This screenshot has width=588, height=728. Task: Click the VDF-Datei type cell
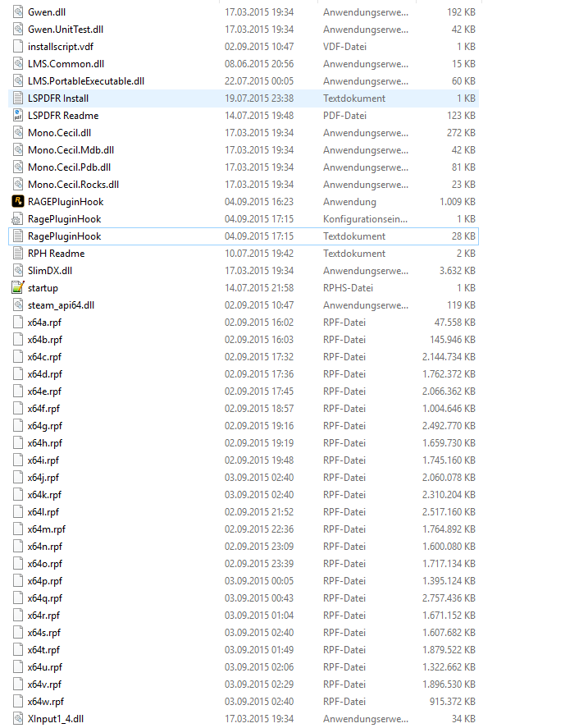click(x=344, y=47)
